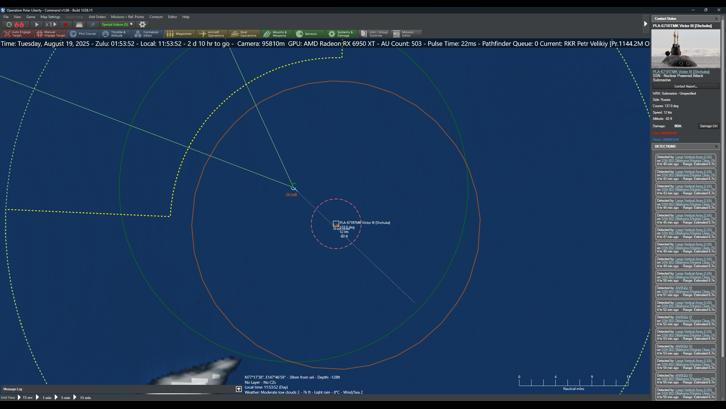Set time compression to 1 min
The image size is (726, 409).
[x=44, y=397]
